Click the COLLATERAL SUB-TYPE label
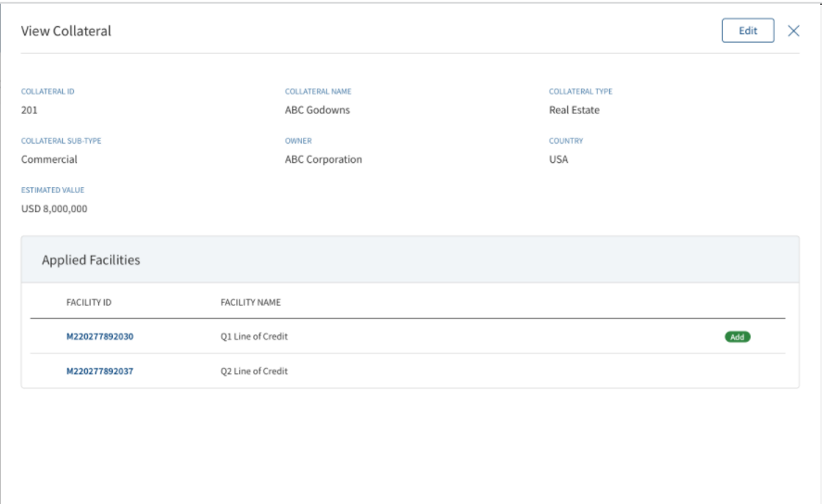The height and width of the screenshot is (504, 822). (x=61, y=141)
